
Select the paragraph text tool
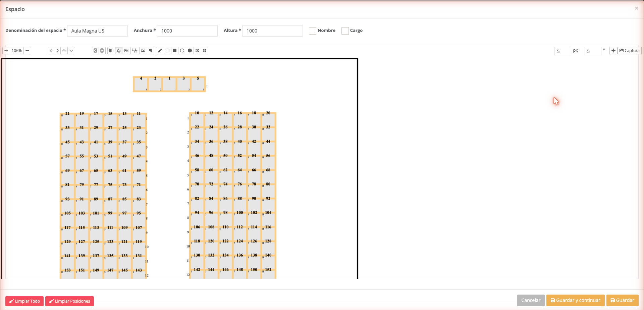151,51
